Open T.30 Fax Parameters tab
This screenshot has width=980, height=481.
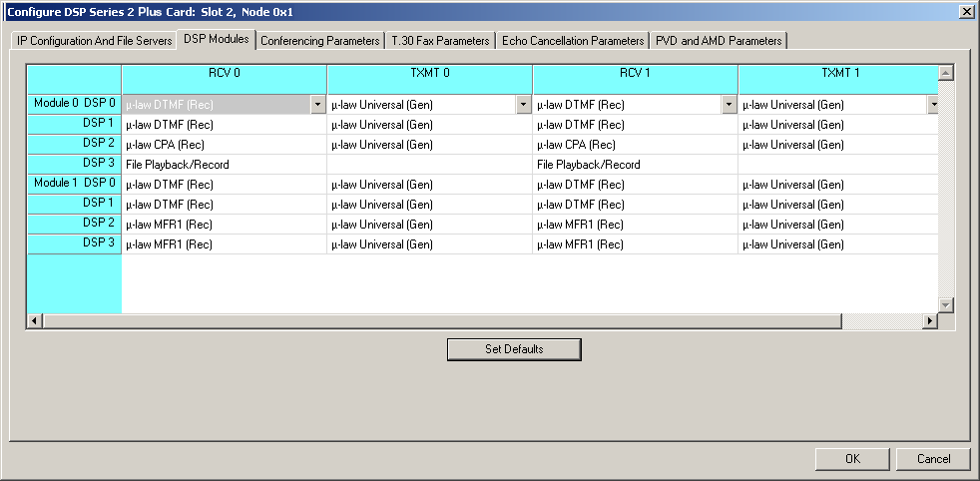(x=440, y=41)
